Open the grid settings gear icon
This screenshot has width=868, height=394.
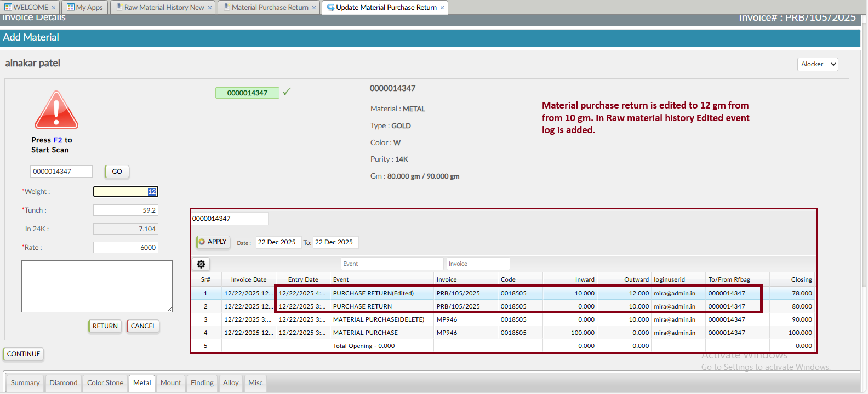click(201, 264)
